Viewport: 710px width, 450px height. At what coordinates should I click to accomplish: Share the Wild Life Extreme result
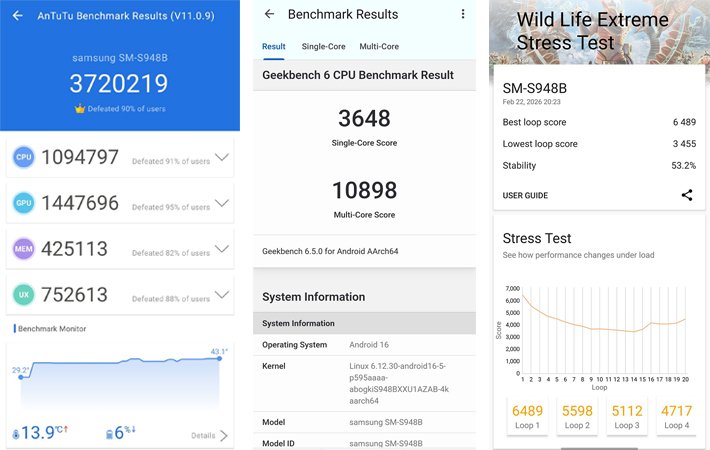[687, 195]
